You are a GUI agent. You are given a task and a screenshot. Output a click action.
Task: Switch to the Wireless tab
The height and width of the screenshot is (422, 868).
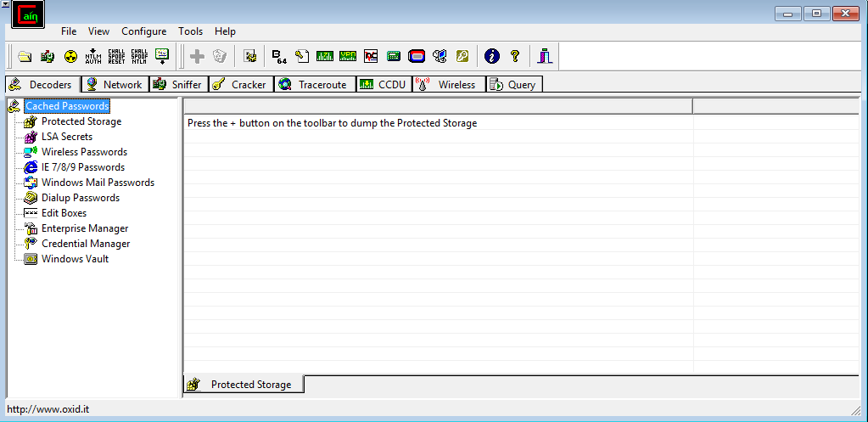(x=448, y=85)
